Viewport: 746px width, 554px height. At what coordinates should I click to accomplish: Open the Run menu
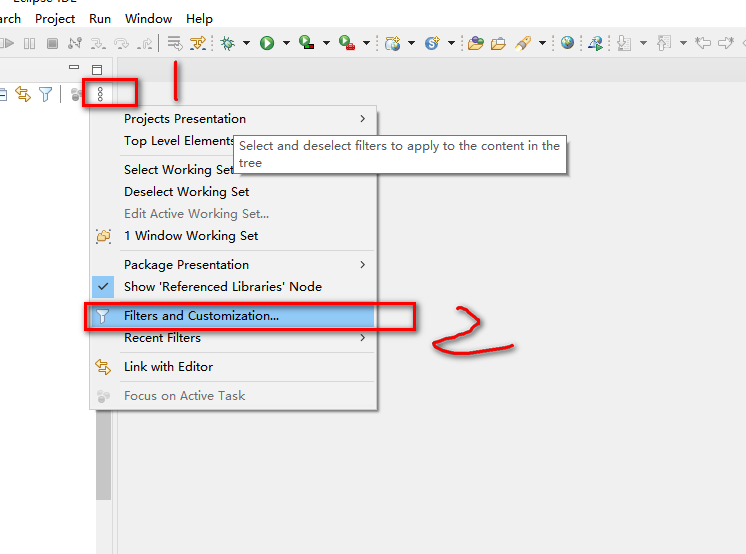coord(100,19)
